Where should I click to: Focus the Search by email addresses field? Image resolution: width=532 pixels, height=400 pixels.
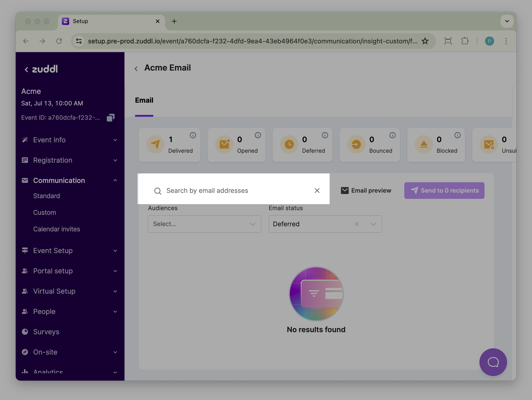point(236,191)
